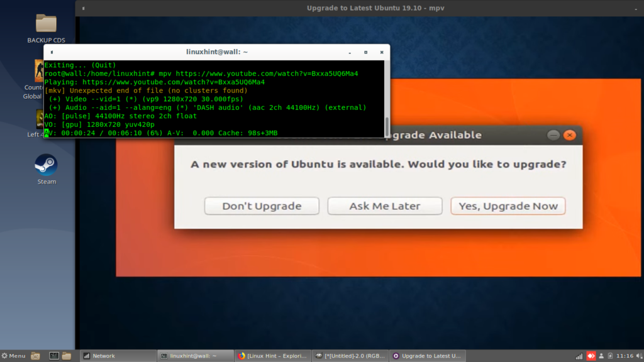Click the mpv title 'Upgrade to Latest Ubuntu 19.10'

point(375,8)
